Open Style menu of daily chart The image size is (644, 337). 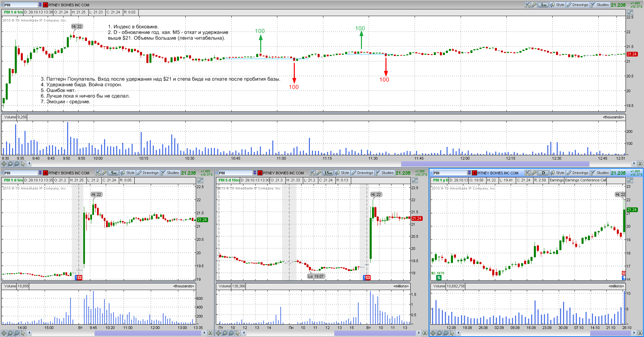tap(557, 173)
